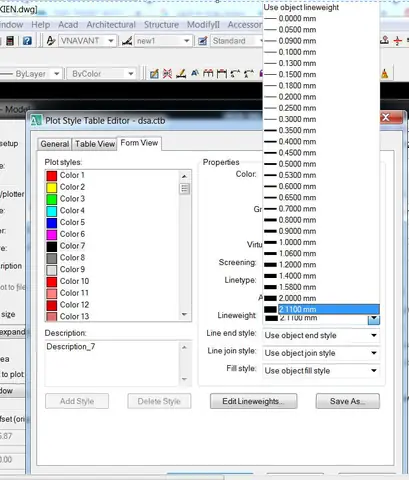Screen dimensions: 409x480
Task: Open the Line end style dropdown
Action: pos(321,335)
